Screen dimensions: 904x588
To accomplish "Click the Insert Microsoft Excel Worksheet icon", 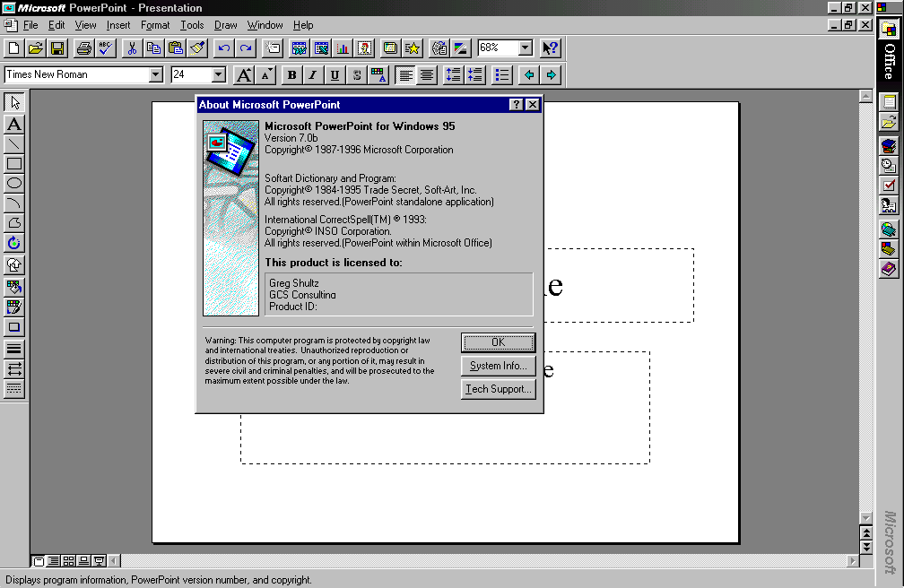I will [x=321, y=48].
